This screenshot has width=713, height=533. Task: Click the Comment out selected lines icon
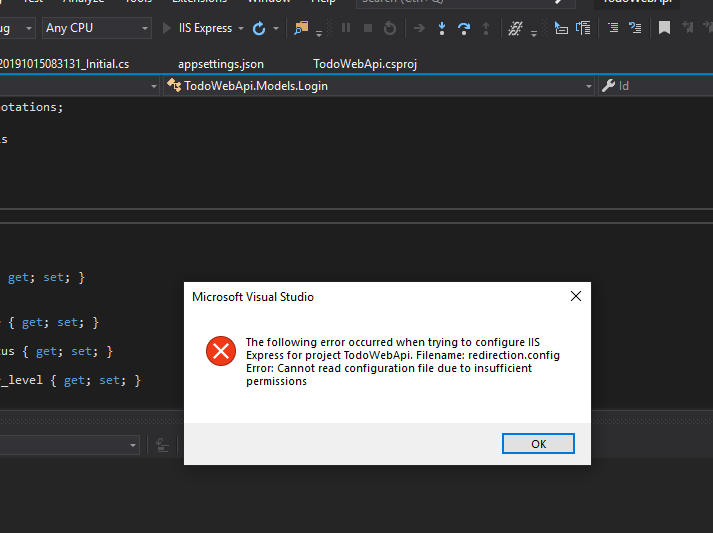click(x=613, y=28)
